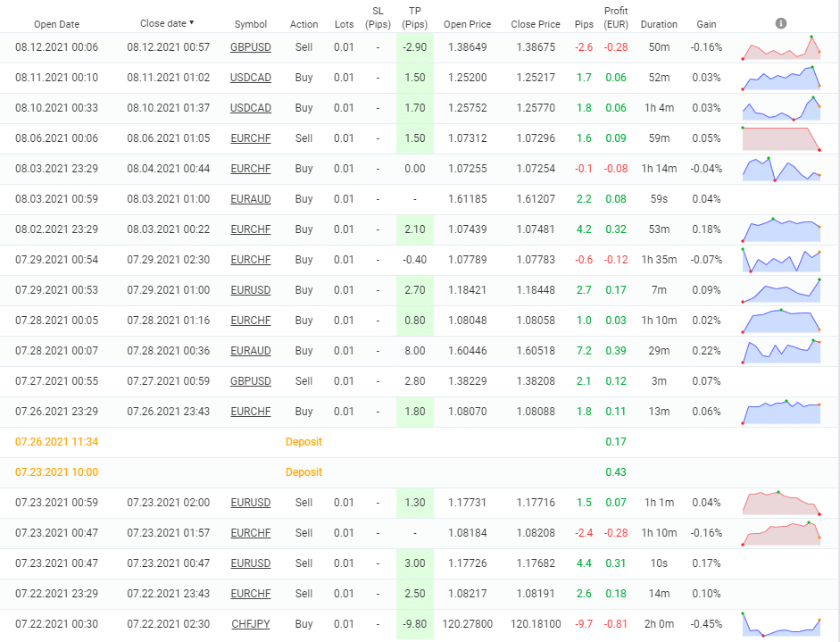Viewport: 840px width, 642px height.
Task: Sort trades by the Open Date column
Action: (56, 24)
